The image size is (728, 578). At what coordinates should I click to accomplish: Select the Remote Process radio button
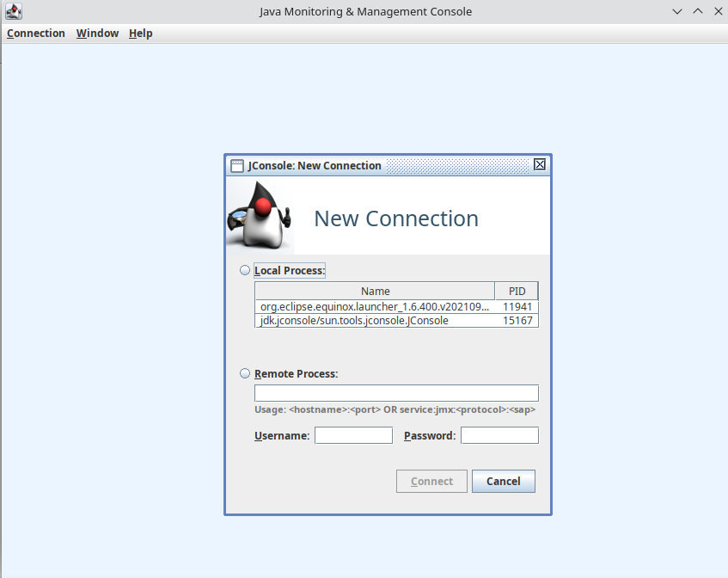click(x=245, y=373)
